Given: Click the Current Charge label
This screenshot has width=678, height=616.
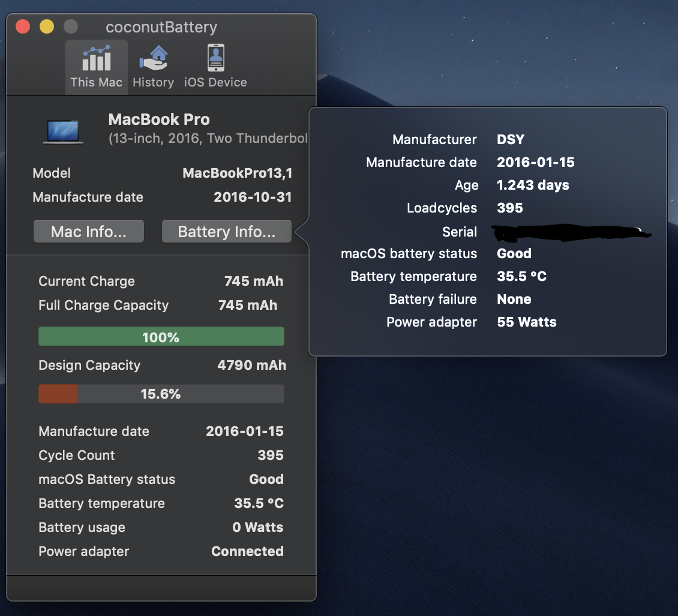Looking at the screenshot, I should point(86,281).
